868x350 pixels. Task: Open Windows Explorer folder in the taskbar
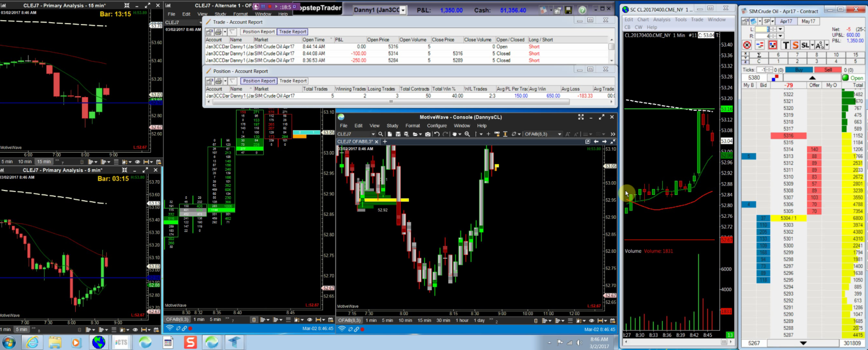[x=55, y=342]
